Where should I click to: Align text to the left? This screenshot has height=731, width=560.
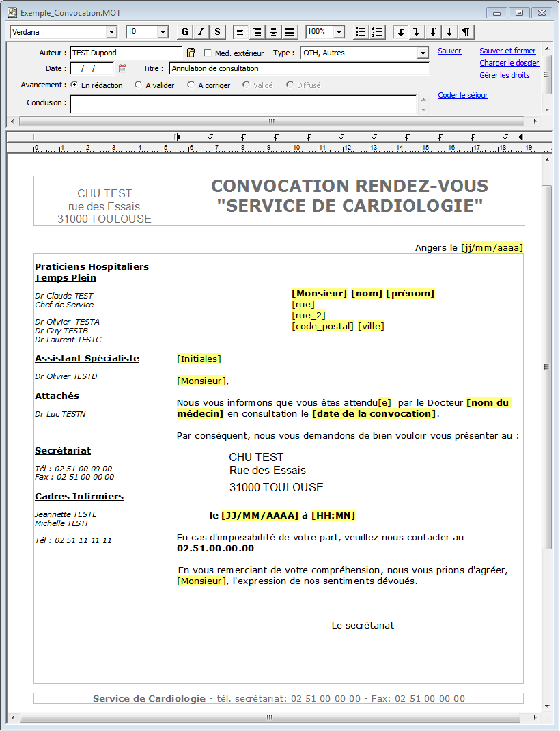pyautogui.click(x=240, y=31)
